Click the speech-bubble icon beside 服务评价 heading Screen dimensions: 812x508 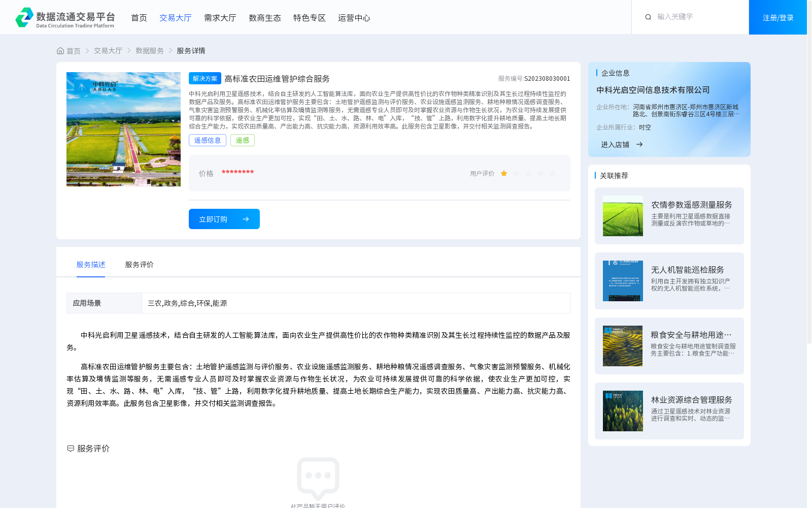pos(71,449)
